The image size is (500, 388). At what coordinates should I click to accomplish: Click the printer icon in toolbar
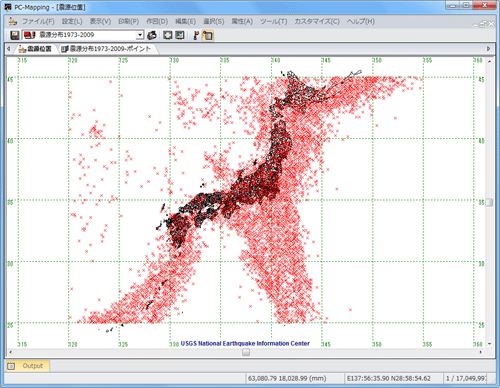coord(152,35)
